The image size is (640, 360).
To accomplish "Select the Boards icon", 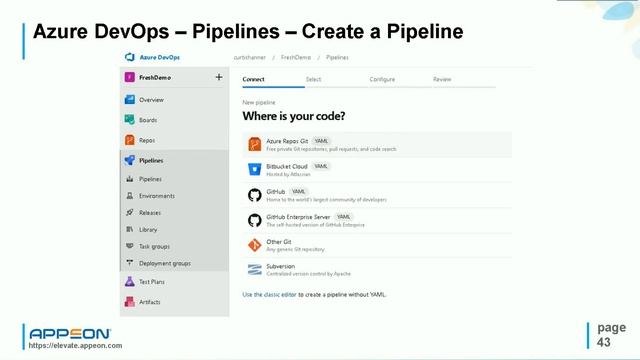I will (130, 120).
